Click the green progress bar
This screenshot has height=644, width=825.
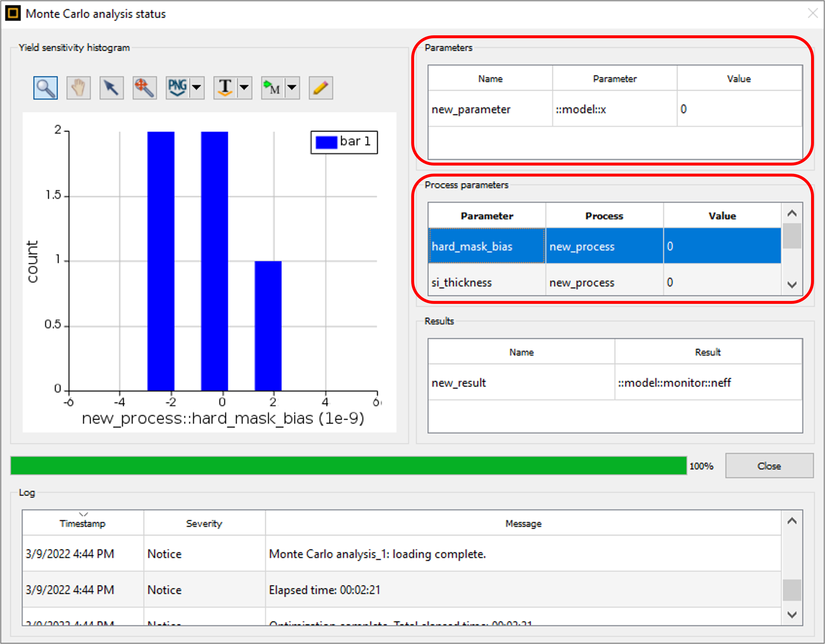[x=348, y=465]
